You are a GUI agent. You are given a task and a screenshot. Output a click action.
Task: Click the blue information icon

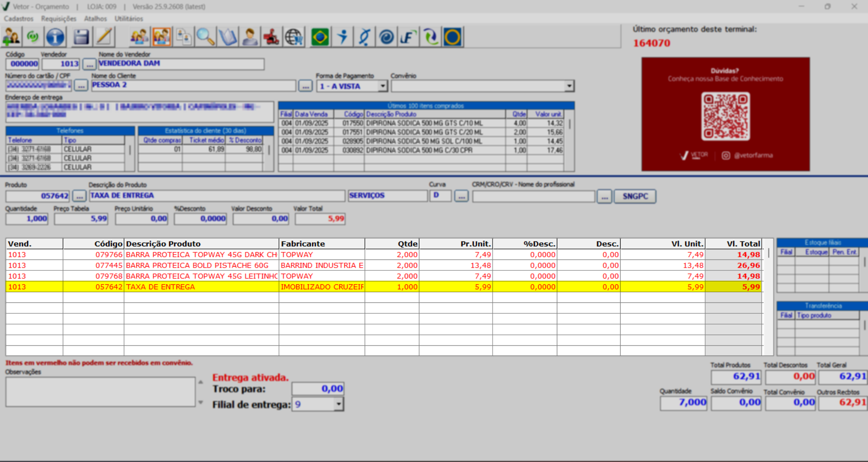coord(55,37)
